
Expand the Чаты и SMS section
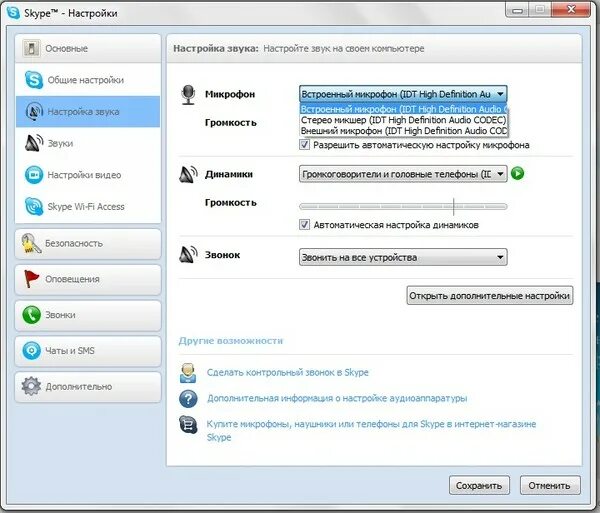pos(88,351)
